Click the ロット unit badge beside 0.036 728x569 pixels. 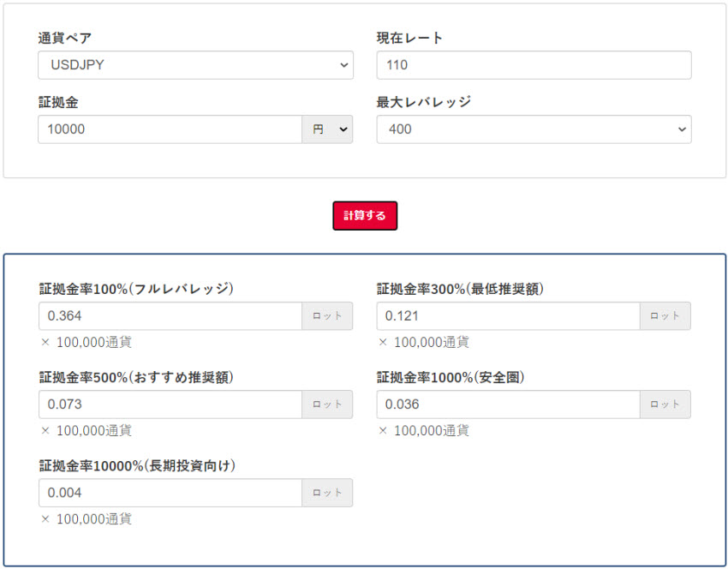pos(665,404)
